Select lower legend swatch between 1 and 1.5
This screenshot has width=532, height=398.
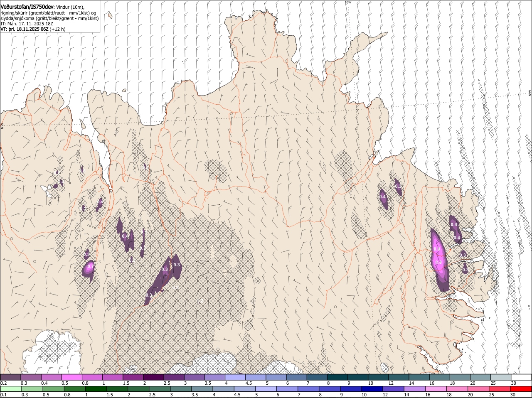coord(96,389)
